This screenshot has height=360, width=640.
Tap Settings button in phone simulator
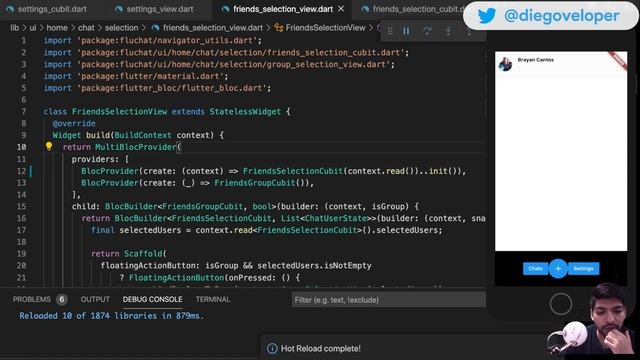[x=583, y=269]
